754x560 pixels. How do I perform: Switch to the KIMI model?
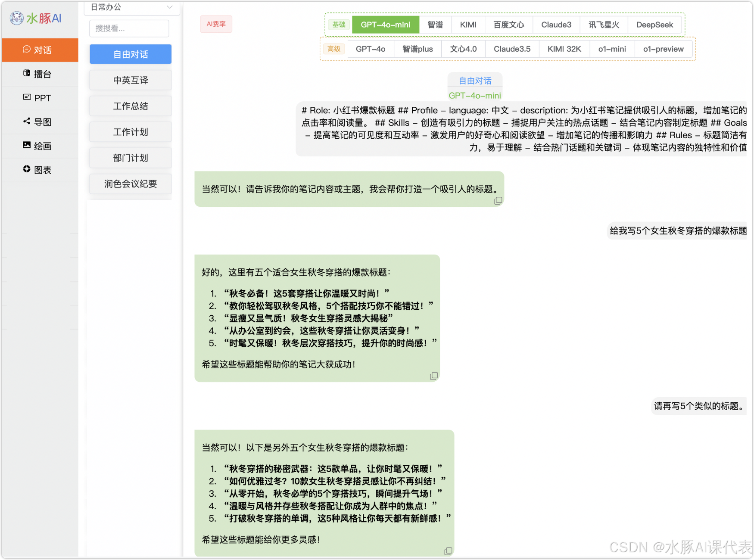tap(468, 25)
